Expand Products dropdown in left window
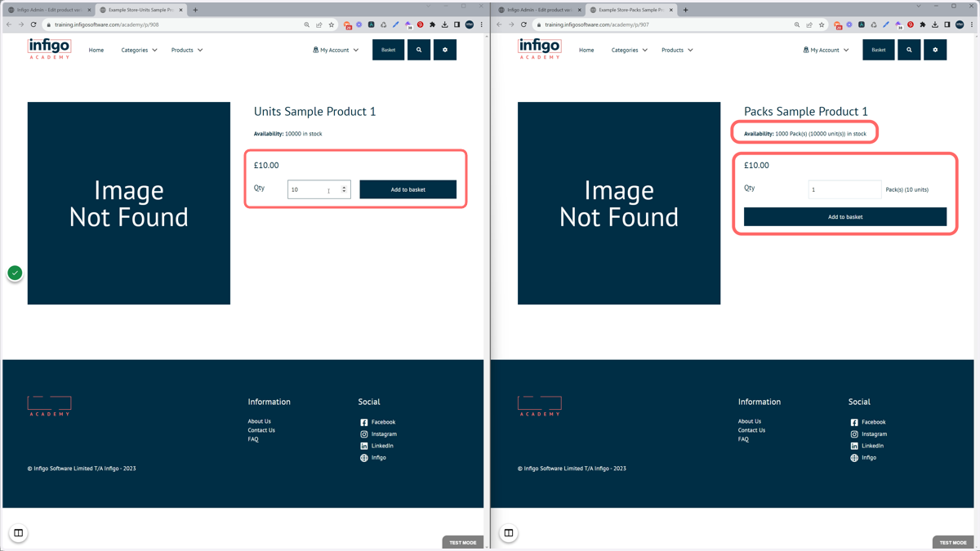The height and width of the screenshot is (551, 980). [187, 50]
